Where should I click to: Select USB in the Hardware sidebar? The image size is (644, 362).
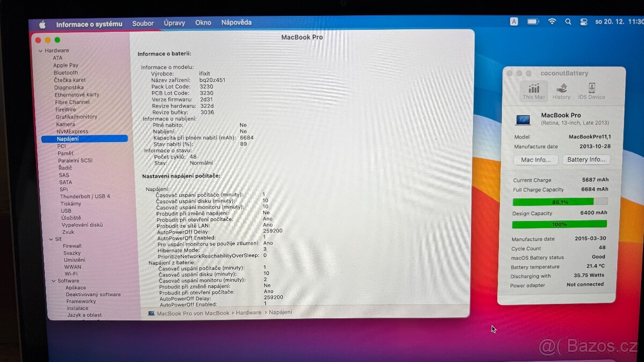66,211
